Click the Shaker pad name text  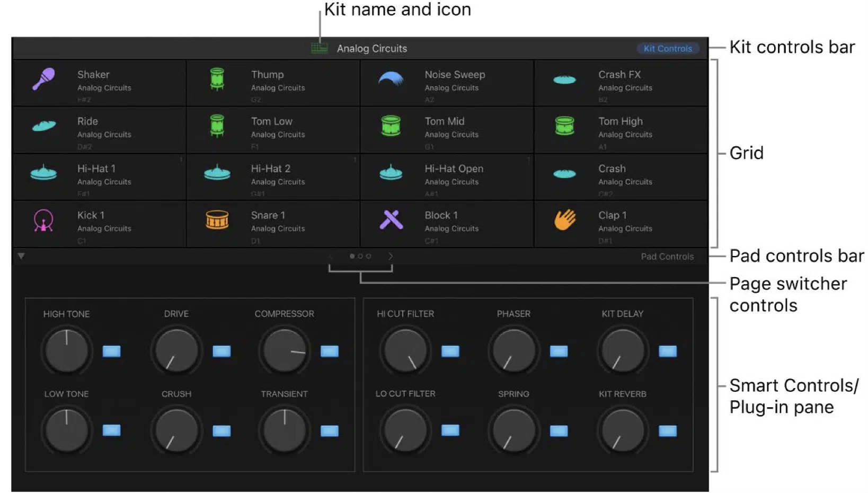93,75
